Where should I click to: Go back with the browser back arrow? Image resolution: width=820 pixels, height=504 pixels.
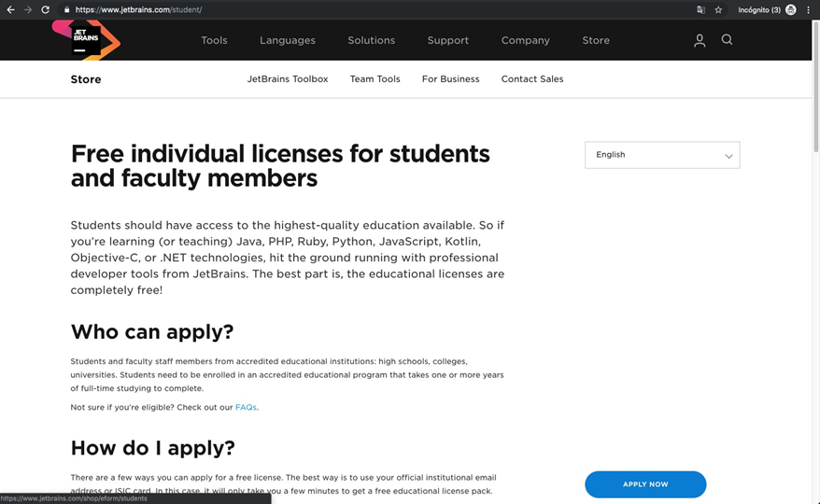point(10,9)
